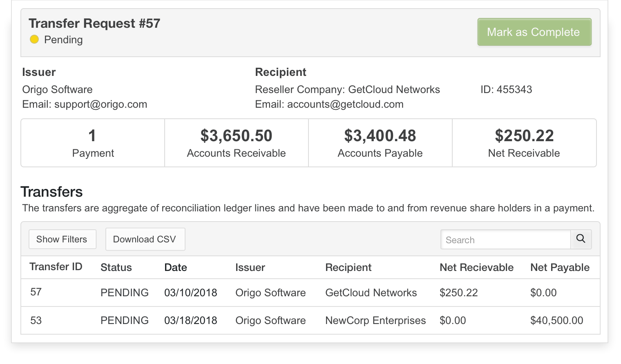Click GetCloud Networks recipient cell
621x364 pixels.
[371, 293]
